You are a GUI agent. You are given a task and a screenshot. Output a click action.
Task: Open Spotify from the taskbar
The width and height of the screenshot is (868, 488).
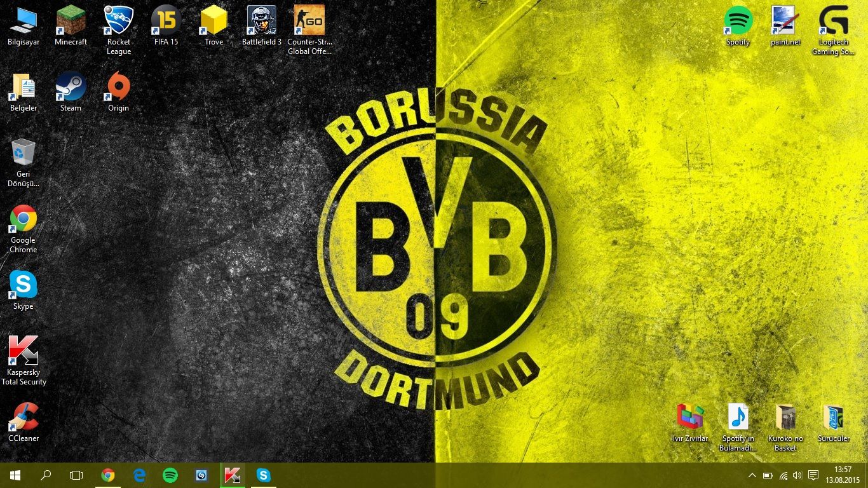point(170,475)
